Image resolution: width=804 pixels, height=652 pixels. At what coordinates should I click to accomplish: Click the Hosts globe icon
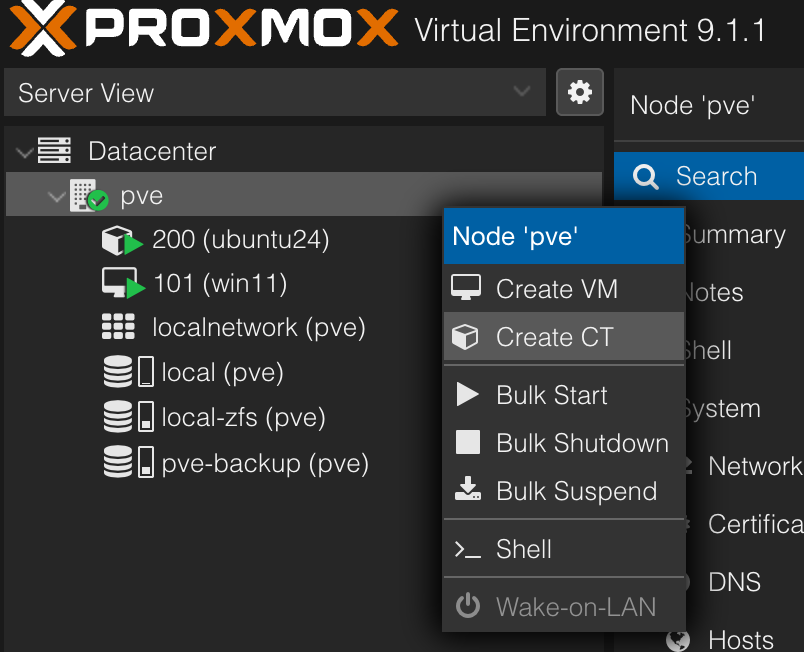point(678,640)
